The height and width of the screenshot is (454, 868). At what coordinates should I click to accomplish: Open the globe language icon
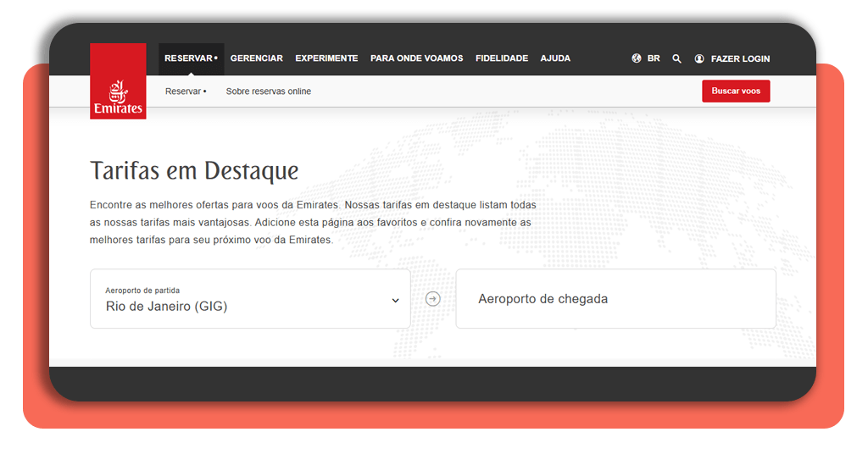[x=637, y=58]
